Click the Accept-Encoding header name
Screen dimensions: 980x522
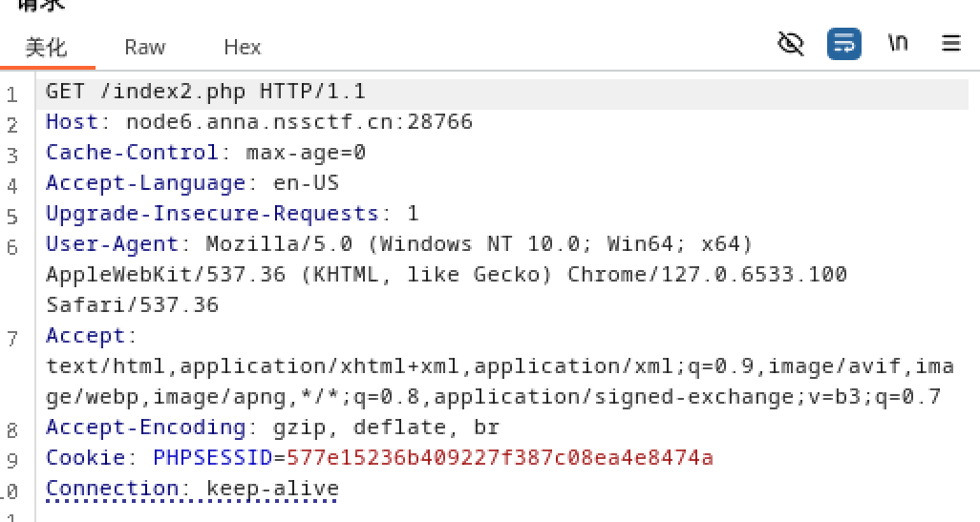pos(145,428)
